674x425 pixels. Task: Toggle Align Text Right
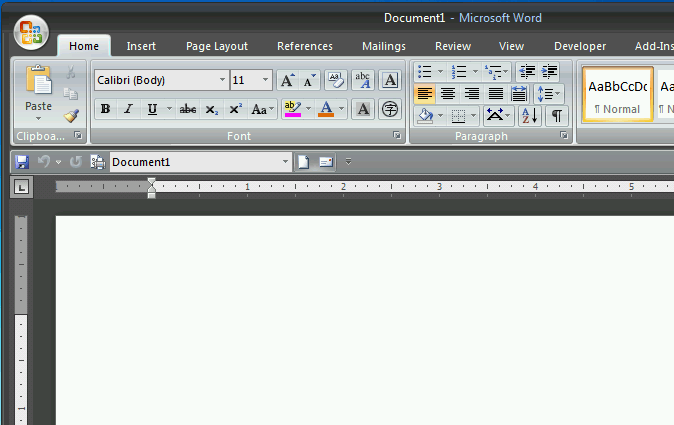click(x=472, y=94)
